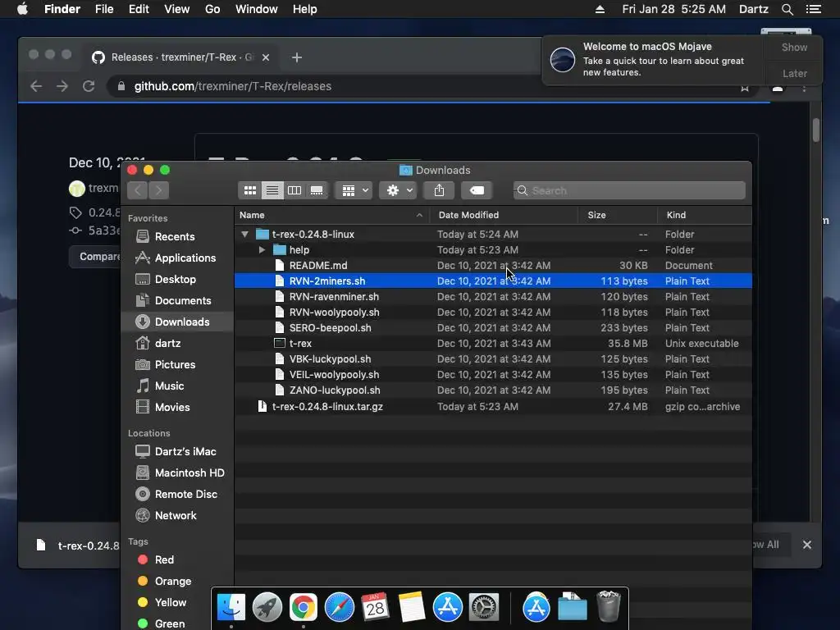The height and width of the screenshot is (630, 840).
Task: Open Spotlight search in menu bar
Action: pyautogui.click(x=787, y=9)
